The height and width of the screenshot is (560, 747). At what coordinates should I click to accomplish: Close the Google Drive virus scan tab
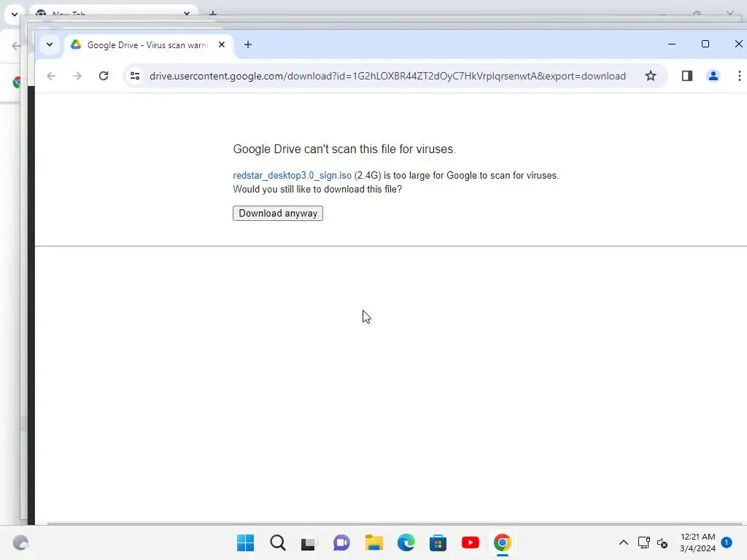pyautogui.click(x=222, y=44)
